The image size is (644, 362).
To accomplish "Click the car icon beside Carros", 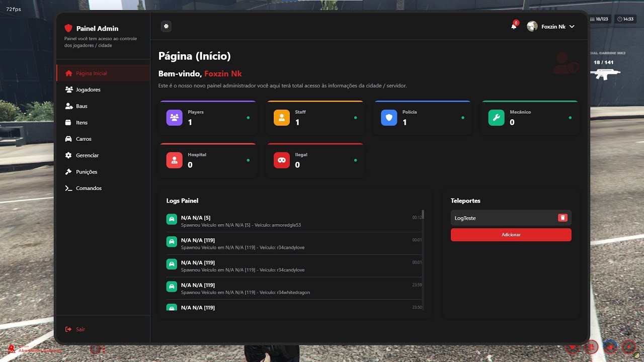I will pos(68,139).
